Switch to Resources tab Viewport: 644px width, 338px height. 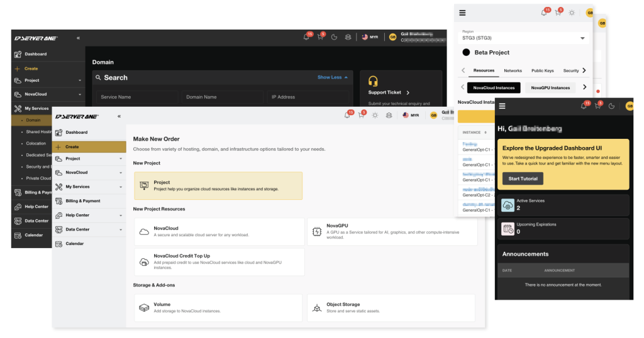coord(484,70)
